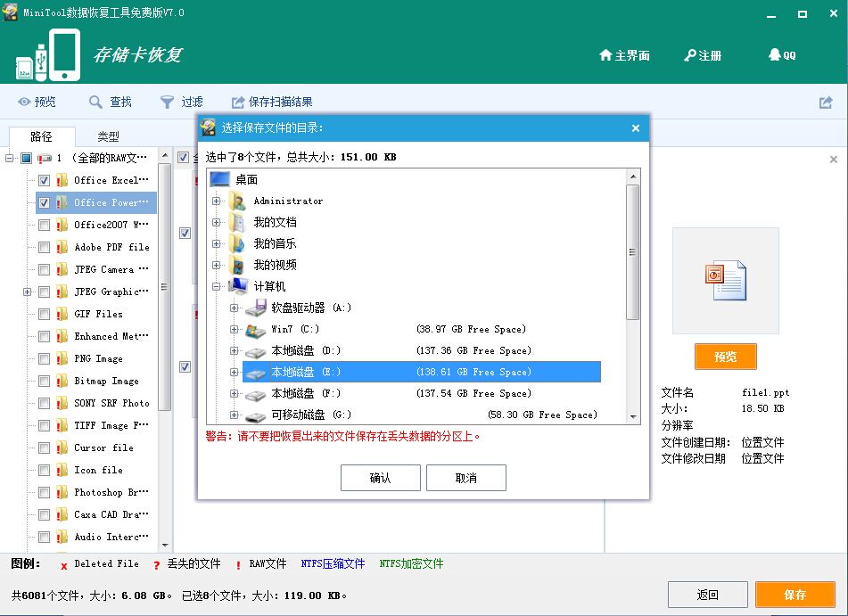Click the 桌面 desktop icon

click(x=219, y=179)
